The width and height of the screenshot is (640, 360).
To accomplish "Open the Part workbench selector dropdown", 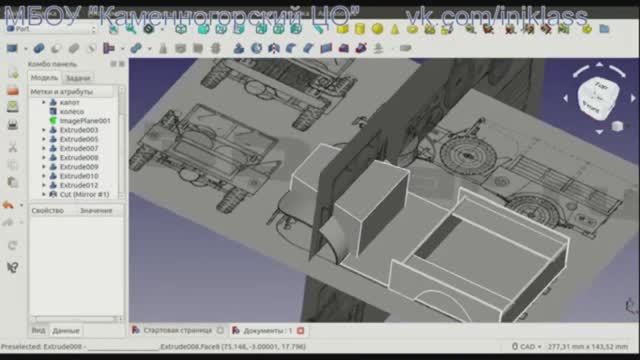I will tap(51, 29).
